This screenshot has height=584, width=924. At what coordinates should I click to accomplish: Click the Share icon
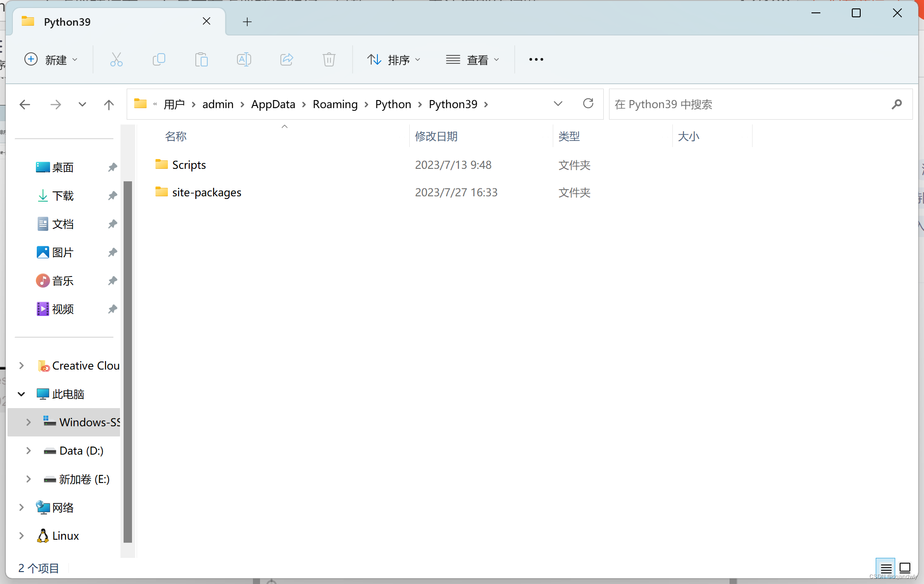pos(287,59)
